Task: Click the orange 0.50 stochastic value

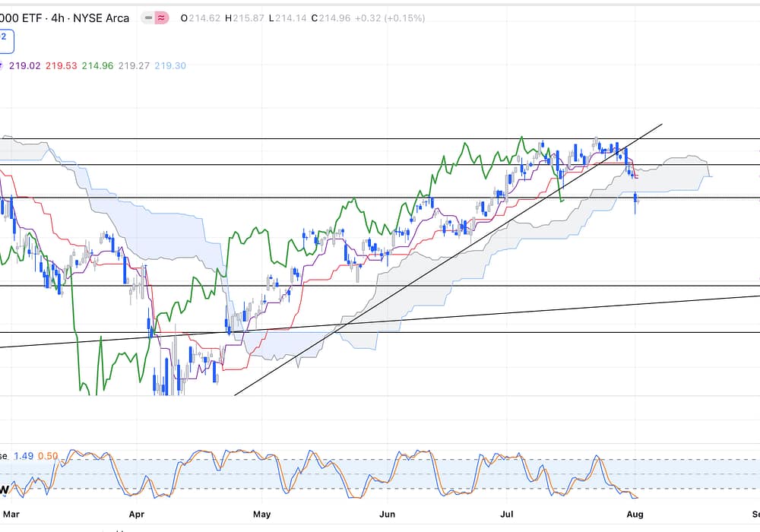Action: coord(48,456)
